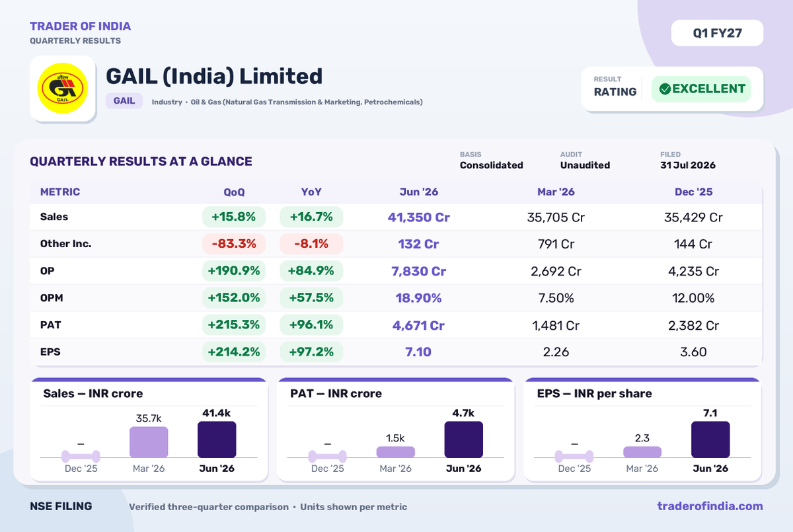This screenshot has width=793, height=532.
Task: Click the TRADER OF INDIA heading
Action: pos(80,26)
